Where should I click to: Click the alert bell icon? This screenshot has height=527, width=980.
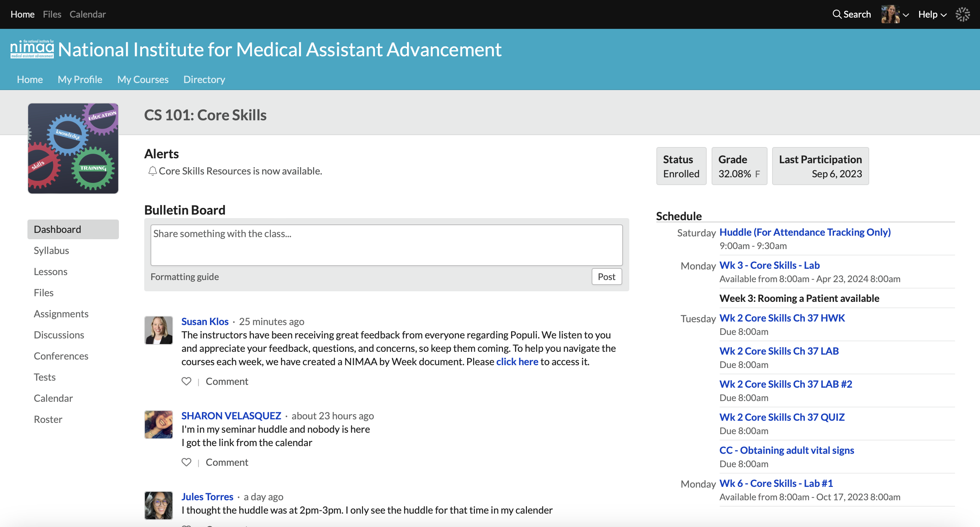(x=152, y=171)
